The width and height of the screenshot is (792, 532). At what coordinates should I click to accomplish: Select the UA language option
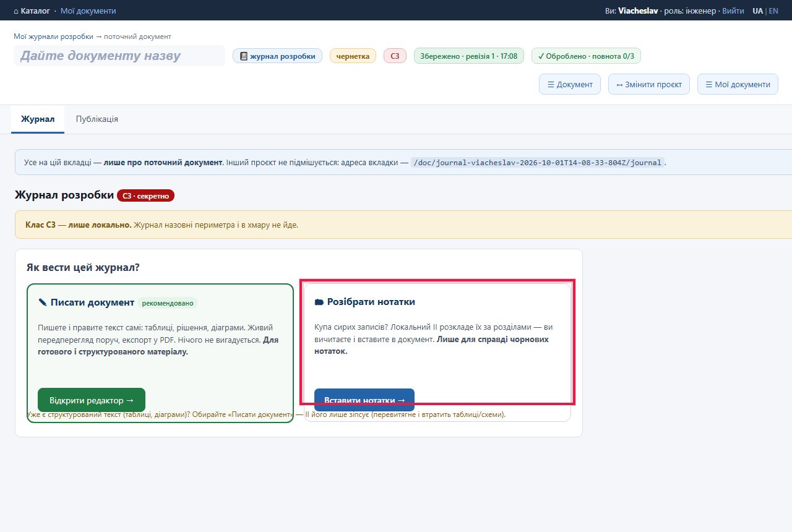coord(757,11)
